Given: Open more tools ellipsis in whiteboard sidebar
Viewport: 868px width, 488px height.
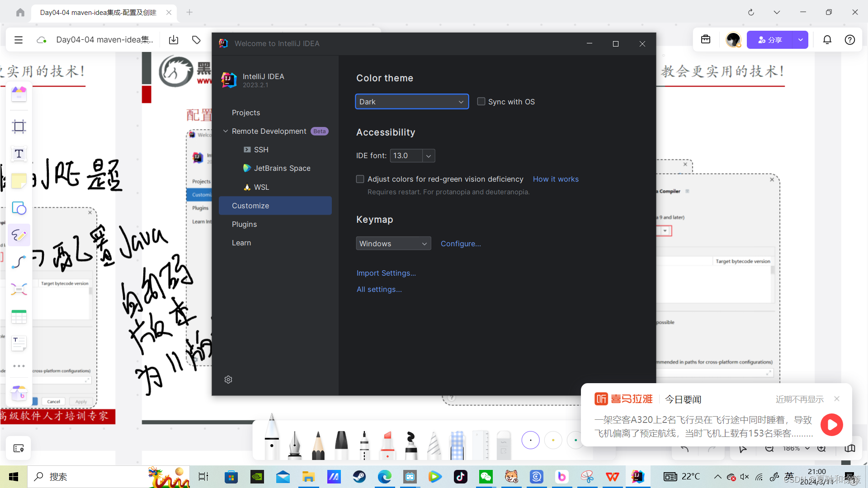Looking at the screenshot, I should point(19,366).
